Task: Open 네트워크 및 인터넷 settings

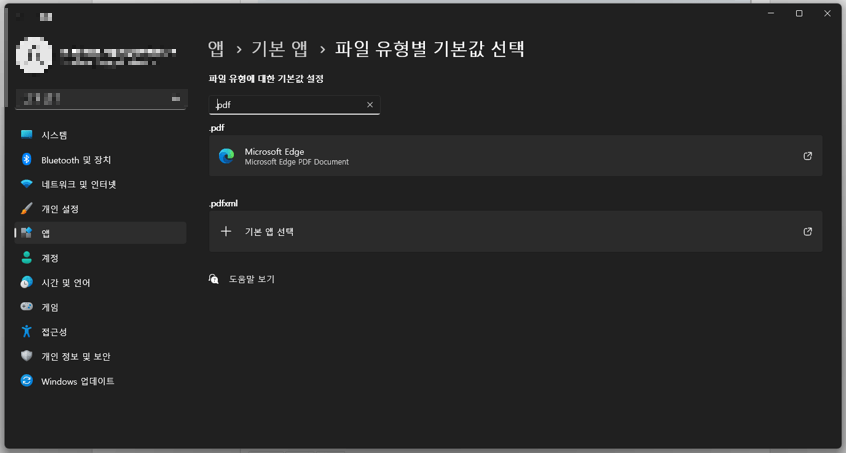Action: 100,184
